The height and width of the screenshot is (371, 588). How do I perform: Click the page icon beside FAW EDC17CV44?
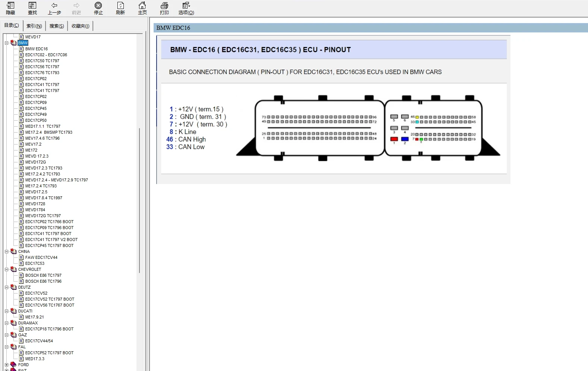[21, 257]
